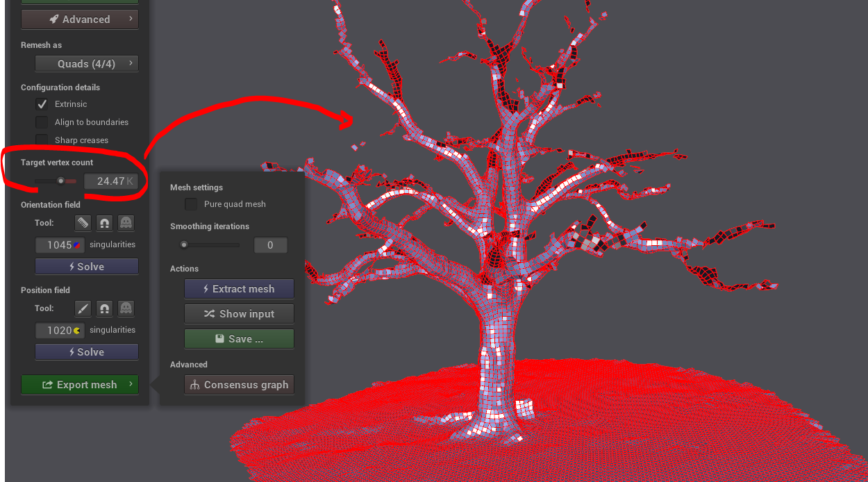Select the orientation field magnet attractor tool
The height and width of the screenshot is (482, 868).
point(104,223)
